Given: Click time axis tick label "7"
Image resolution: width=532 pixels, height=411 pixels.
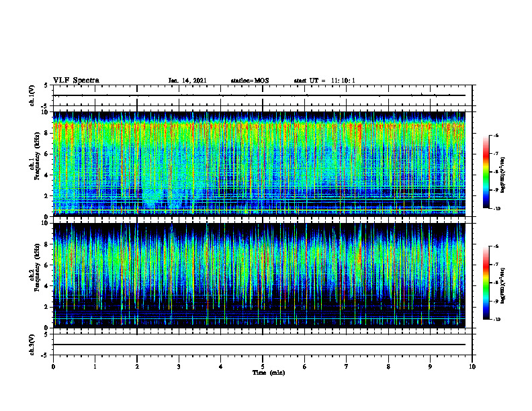Looking at the screenshot, I should pos(347,366).
